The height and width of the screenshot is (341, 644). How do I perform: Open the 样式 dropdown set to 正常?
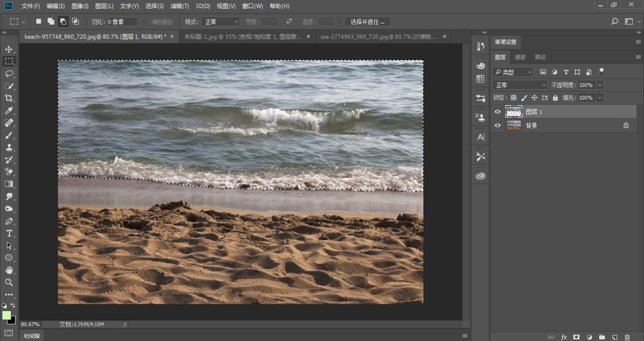[x=220, y=22]
